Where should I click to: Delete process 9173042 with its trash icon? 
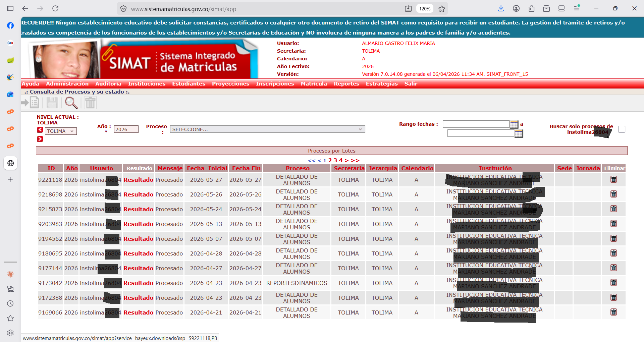[x=613, y=283]
